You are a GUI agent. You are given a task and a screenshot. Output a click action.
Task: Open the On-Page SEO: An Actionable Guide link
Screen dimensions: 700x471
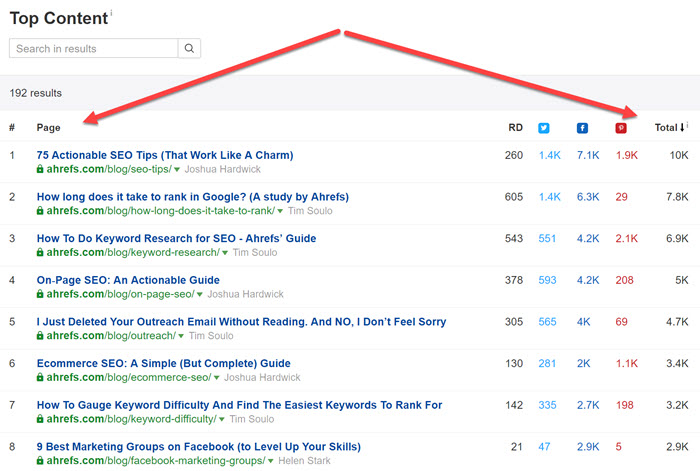[128, 280]
